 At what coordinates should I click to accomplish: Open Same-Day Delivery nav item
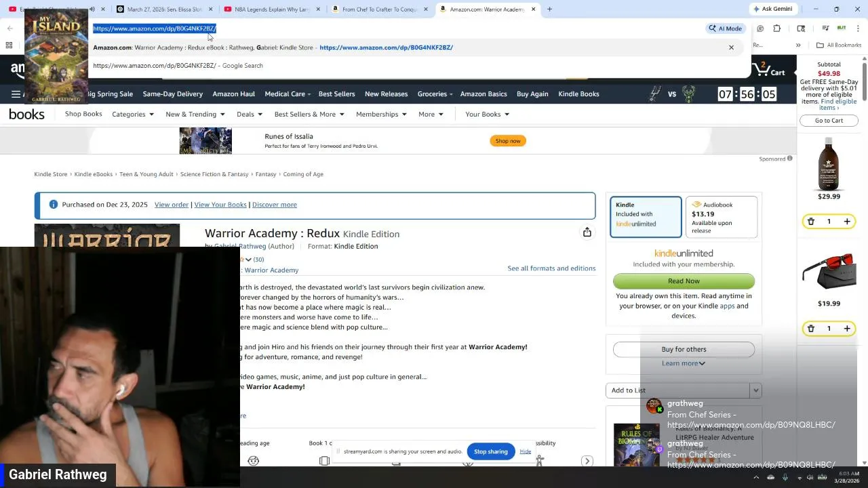coord(173,94)
